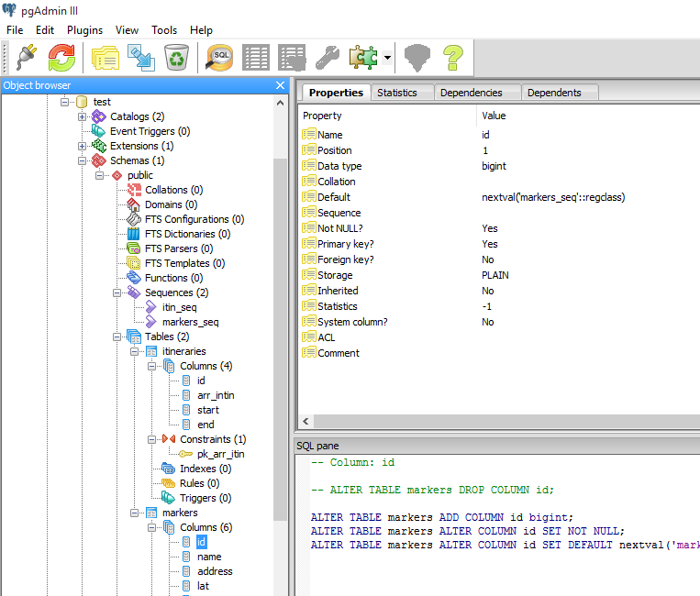Open the plugins dropdown arrow
Screen dimensions: 700x596
tap(387, 58)
